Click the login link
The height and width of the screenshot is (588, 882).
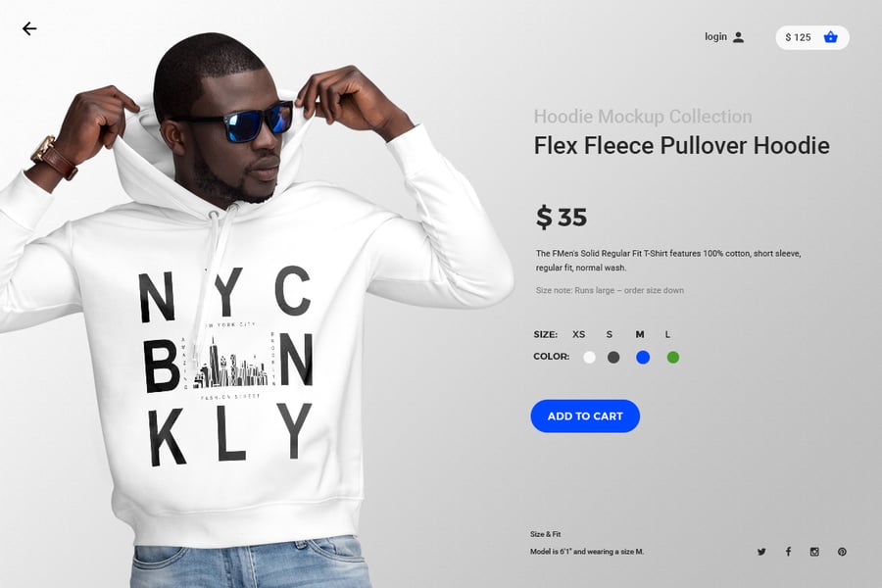715,36
